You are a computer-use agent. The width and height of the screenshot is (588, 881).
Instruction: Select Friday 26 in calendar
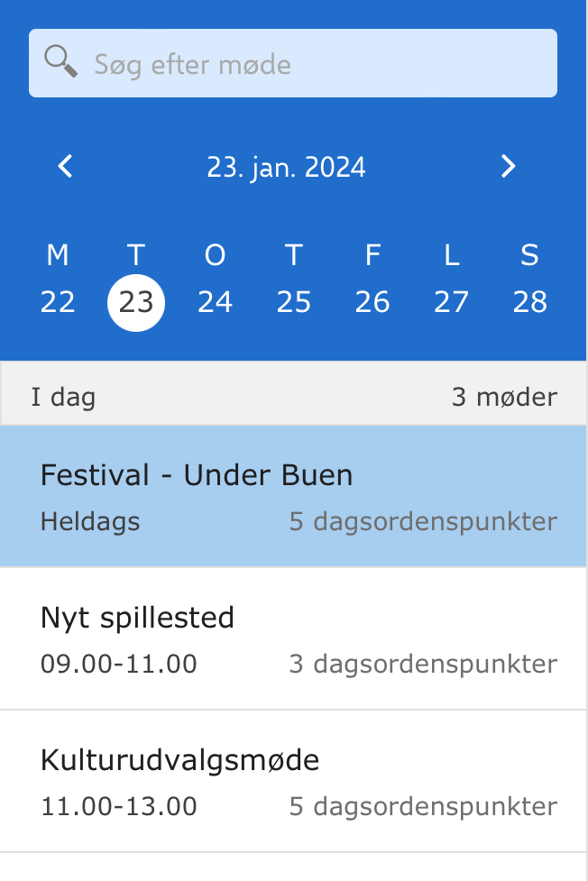click(x=372, y=301)
